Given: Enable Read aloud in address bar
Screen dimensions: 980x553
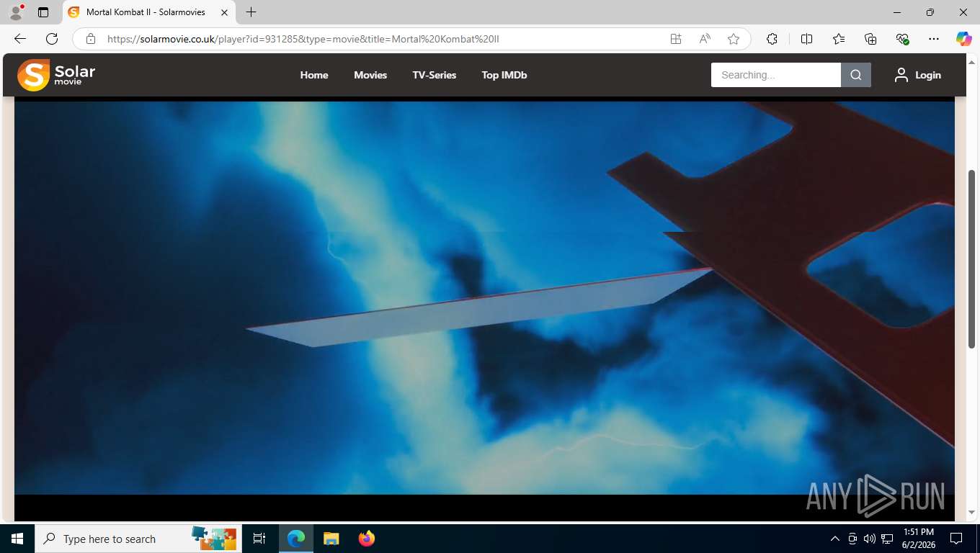Looking at the screenshot, I should point(705,39).
